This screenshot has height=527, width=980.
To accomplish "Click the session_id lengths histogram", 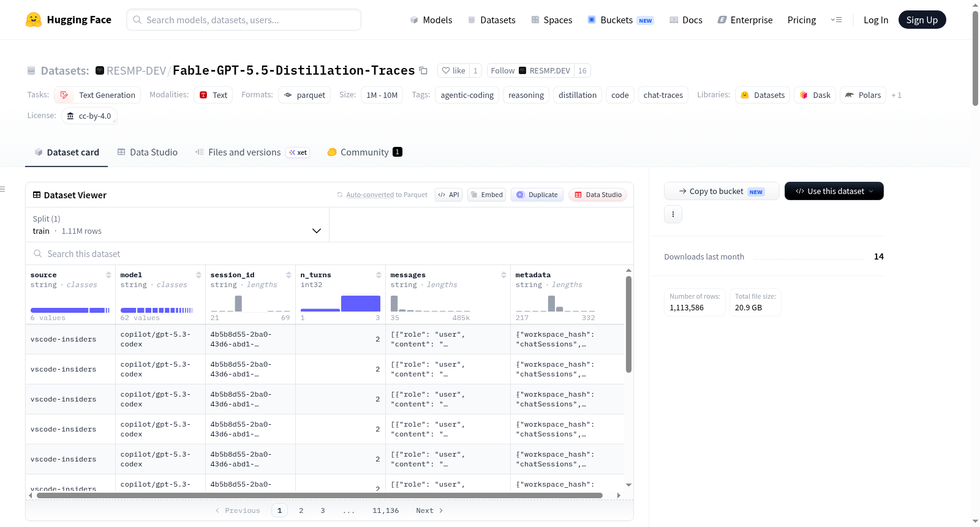I will (x=250, y=304).
